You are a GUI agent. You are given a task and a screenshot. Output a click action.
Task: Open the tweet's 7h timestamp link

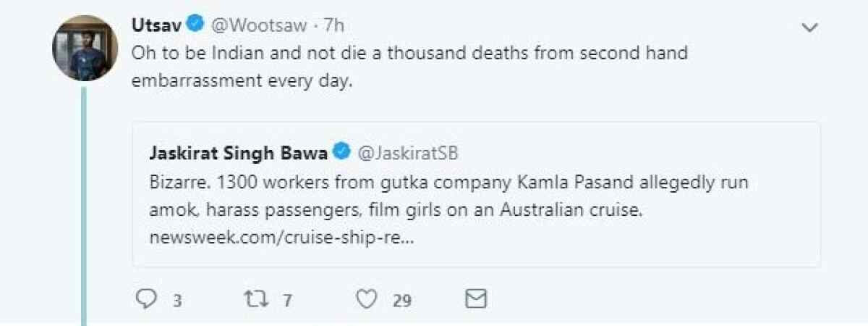(x=334, y=25)
